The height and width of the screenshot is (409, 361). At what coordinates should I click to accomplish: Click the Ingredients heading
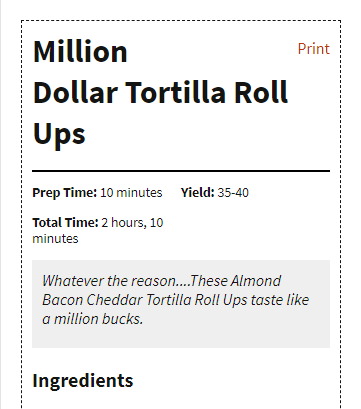point(83,380)
